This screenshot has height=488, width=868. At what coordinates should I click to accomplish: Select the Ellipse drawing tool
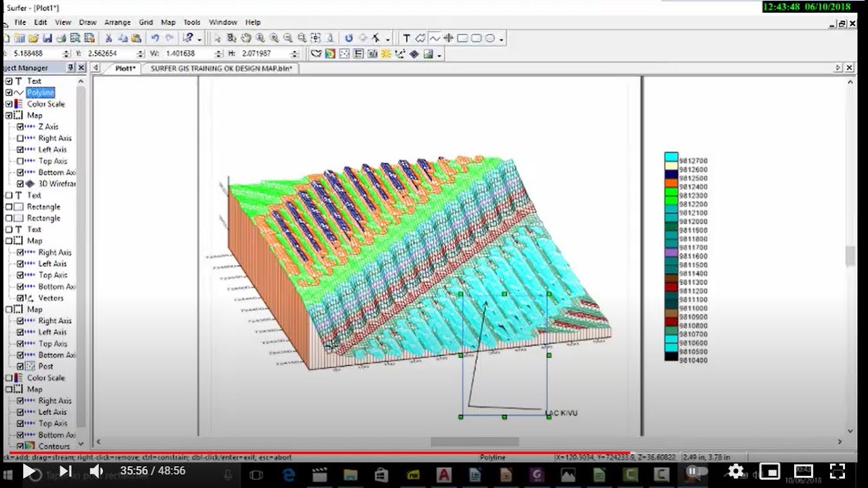tap(490, 39)
